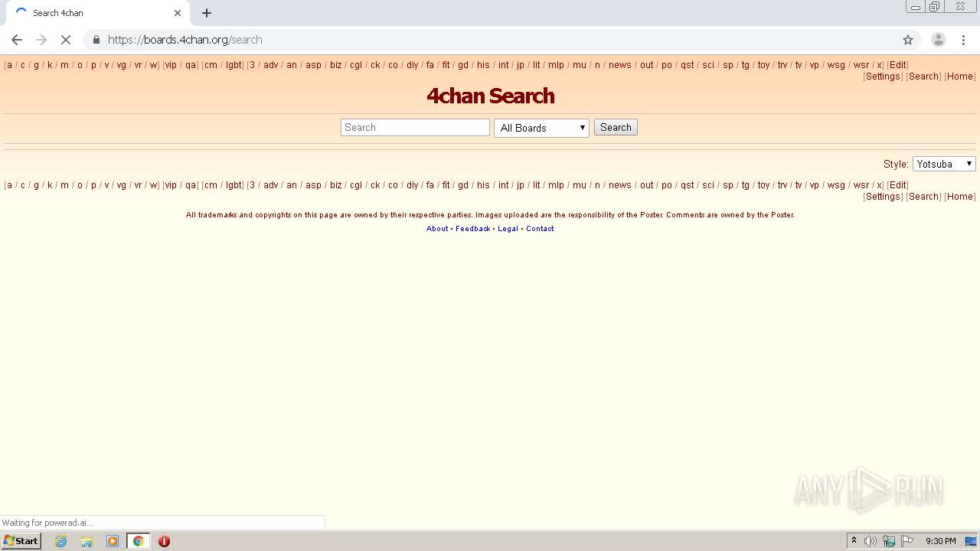The image size is (980, 551).
Task: Open the /his/ board in the top nav
Action: pos(483,65)
